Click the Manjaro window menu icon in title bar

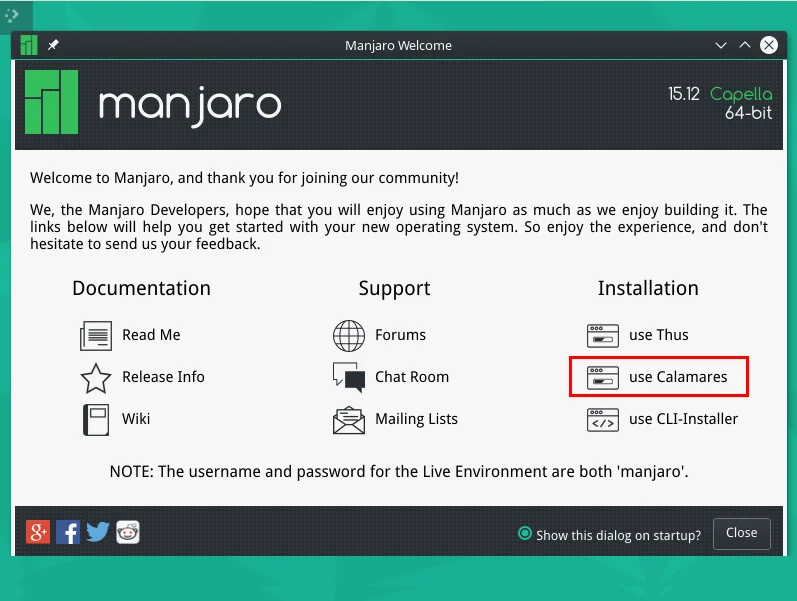click(x=29, y=45)
